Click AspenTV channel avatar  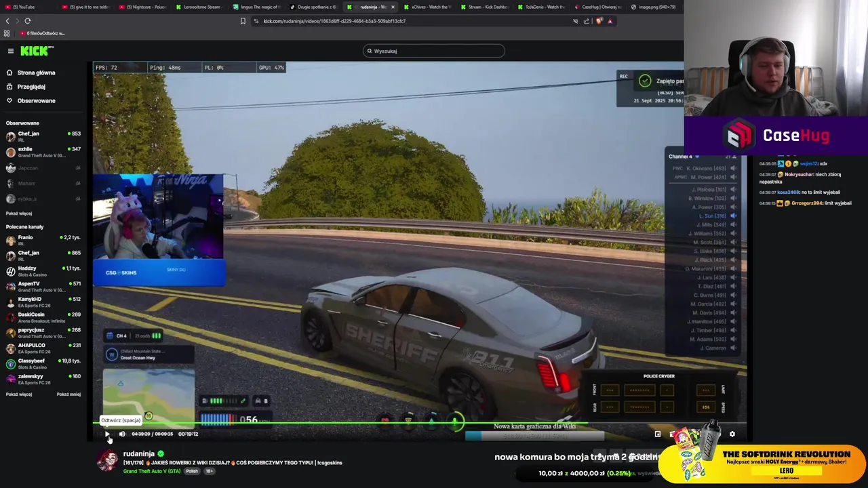tap(11, 287)
